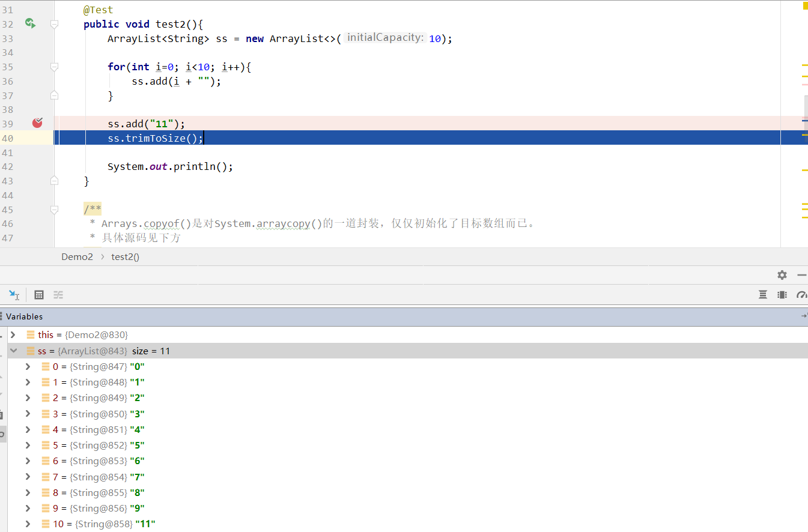The height and width of the screenshot is (532, 808).
Task: Click the add-to-watches text cursor icon
Action: 13,294
